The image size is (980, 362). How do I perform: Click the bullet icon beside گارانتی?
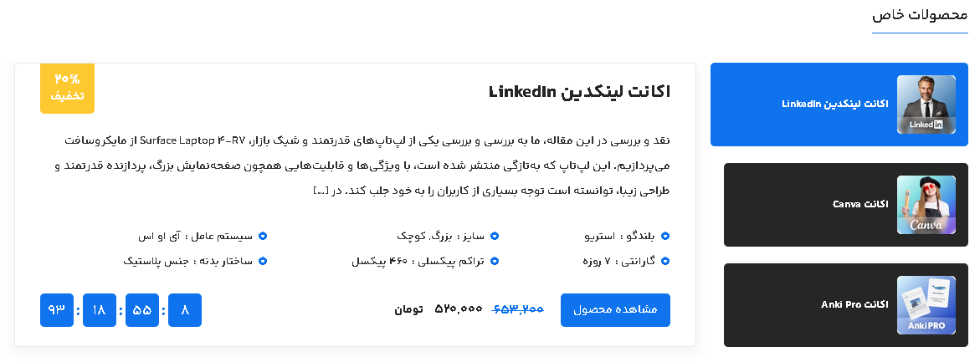(x=665, y=262)
